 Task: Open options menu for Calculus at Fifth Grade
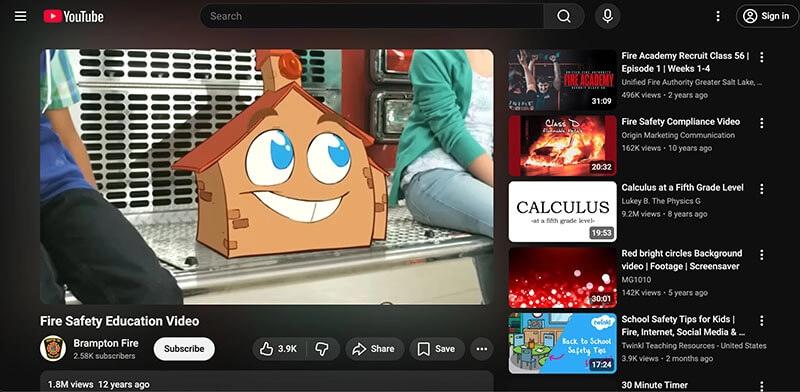[x=762, y=189]
